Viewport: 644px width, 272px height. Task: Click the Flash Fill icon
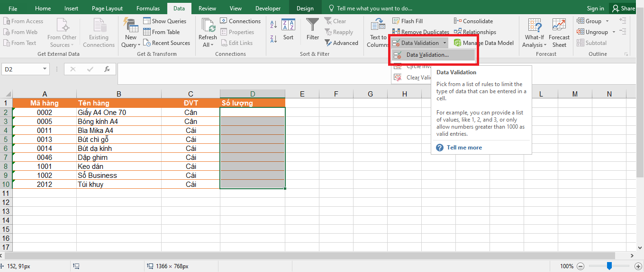[x=396, y=21]
